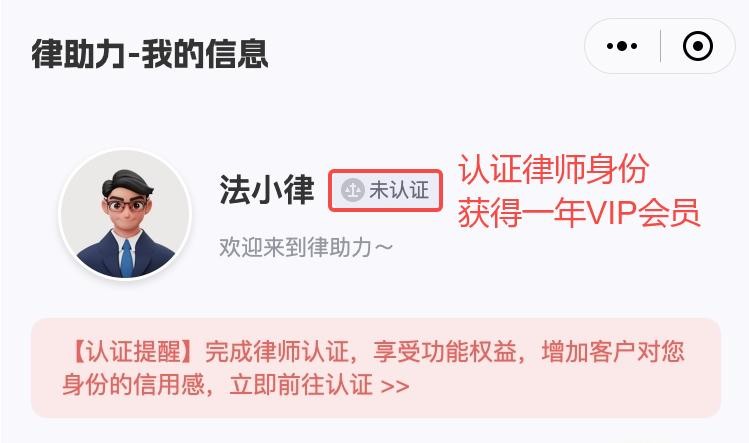Image resolution: width=749 pixels, height=443 pixels.
Task: Click the 身份的信用感 text in the banner
Action: (x=134, y=385)
